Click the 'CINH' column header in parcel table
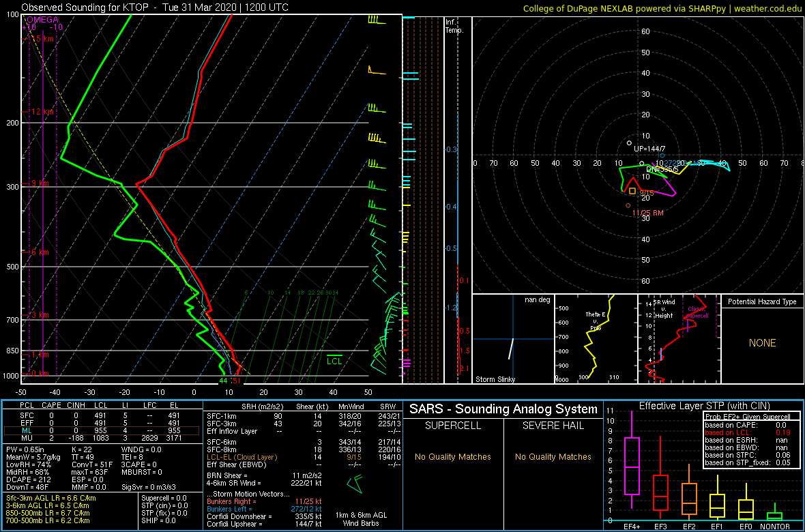The image size is (805, 532). point(77,407)
